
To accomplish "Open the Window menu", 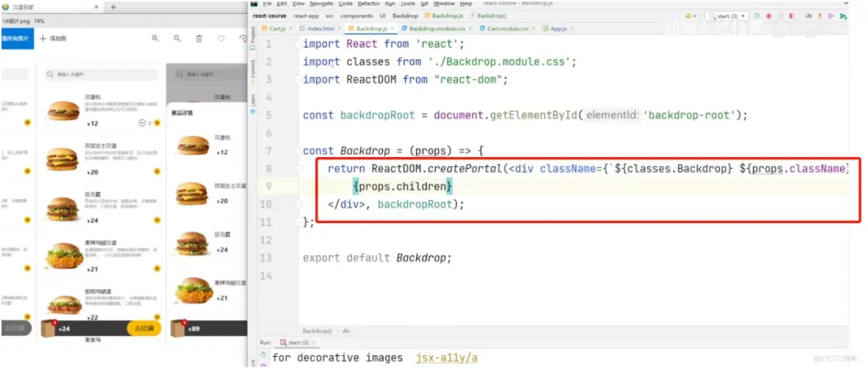I will click(x=444, y=3).
